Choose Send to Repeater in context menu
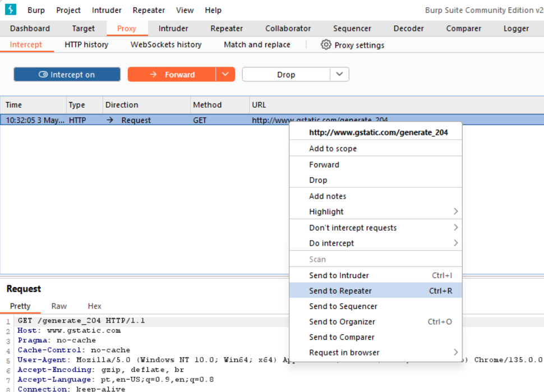The image size is (544, 392). tap(376, 290)
